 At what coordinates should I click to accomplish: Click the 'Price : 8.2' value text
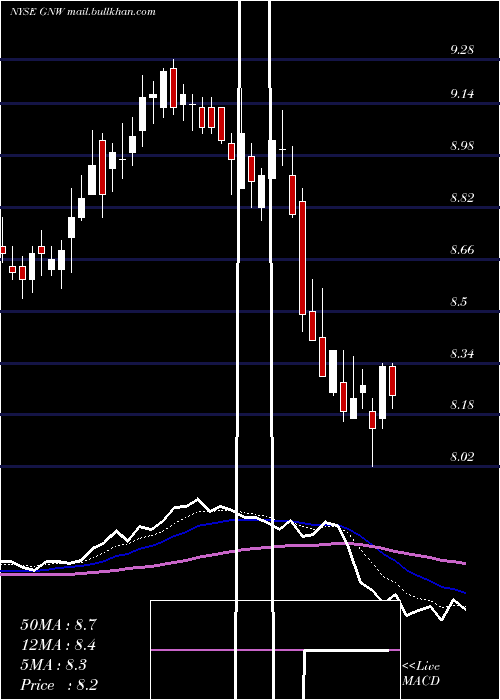(59, 685)
